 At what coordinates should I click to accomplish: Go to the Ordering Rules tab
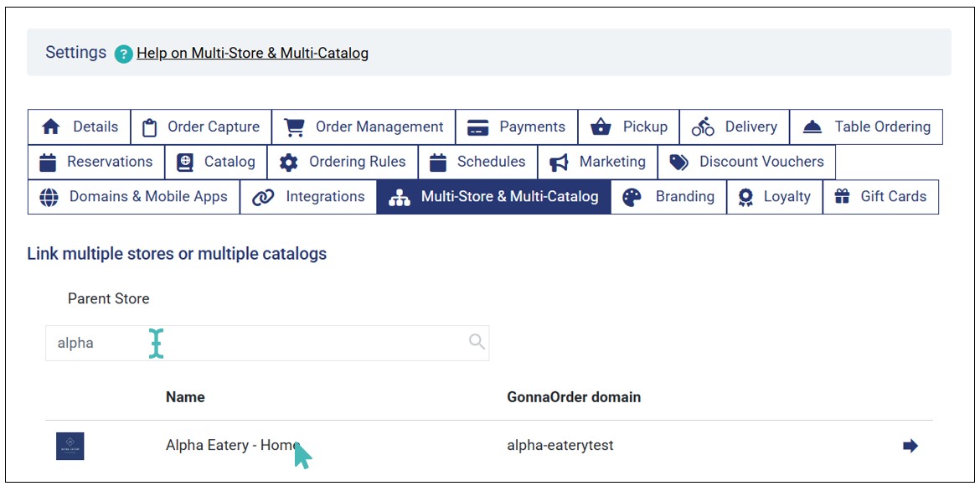[x=343, y=162]
